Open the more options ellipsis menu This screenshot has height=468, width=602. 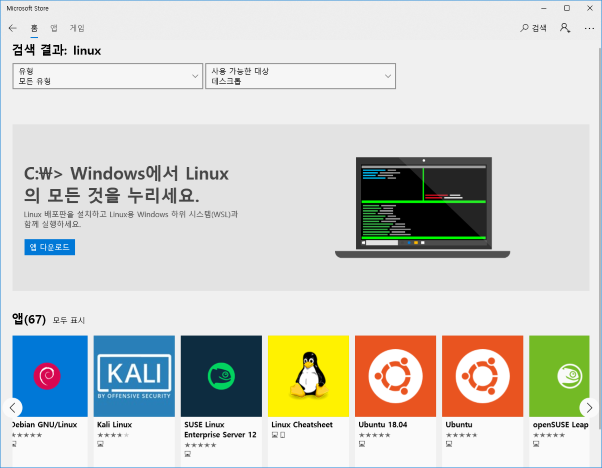pyautogui.click(x=589, y=28)
